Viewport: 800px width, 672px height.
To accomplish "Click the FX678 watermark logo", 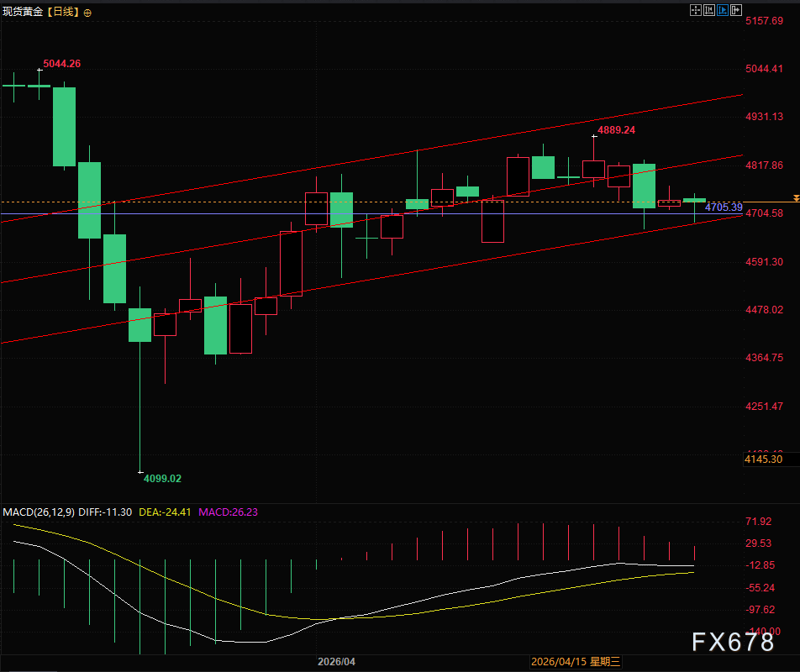I will point(733,642).
